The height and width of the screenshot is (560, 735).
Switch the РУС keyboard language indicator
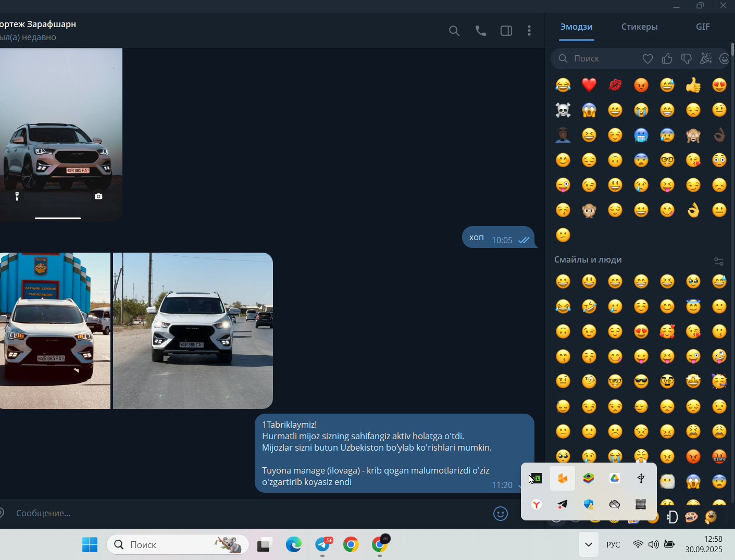(613, 545)
